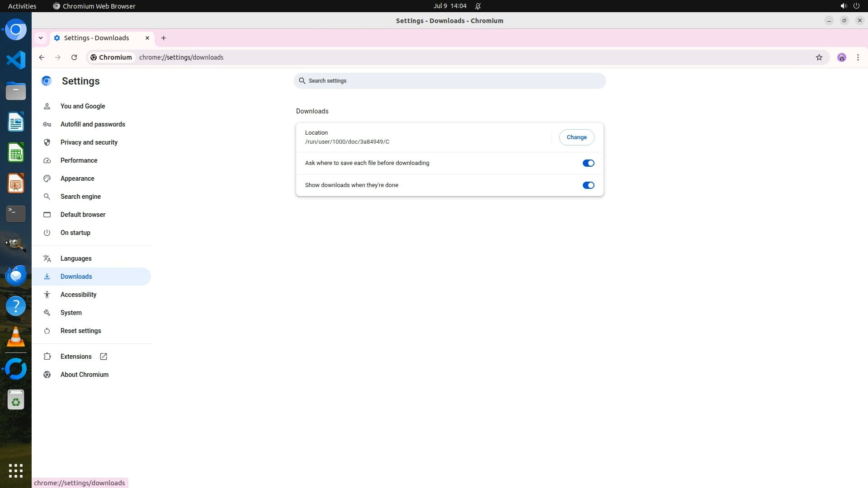Click the bookmark star icon

819,57
